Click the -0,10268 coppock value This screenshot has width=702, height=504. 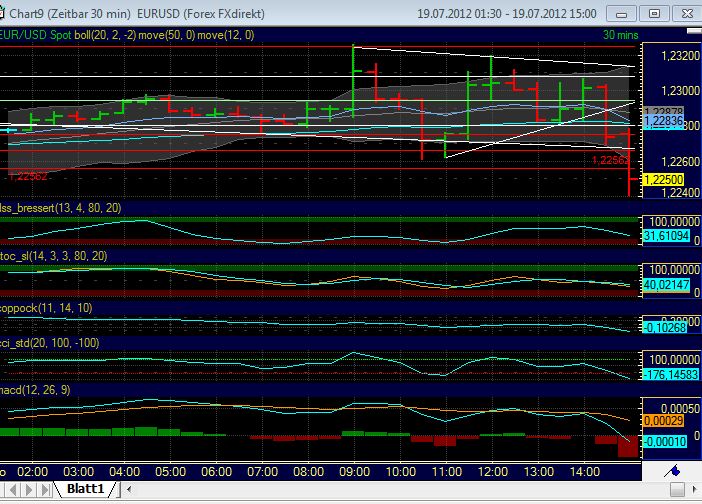click(665, 328)
